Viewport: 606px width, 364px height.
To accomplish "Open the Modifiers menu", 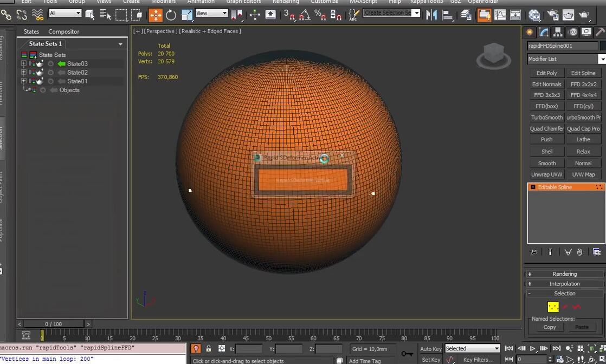I will click(163, 2).
